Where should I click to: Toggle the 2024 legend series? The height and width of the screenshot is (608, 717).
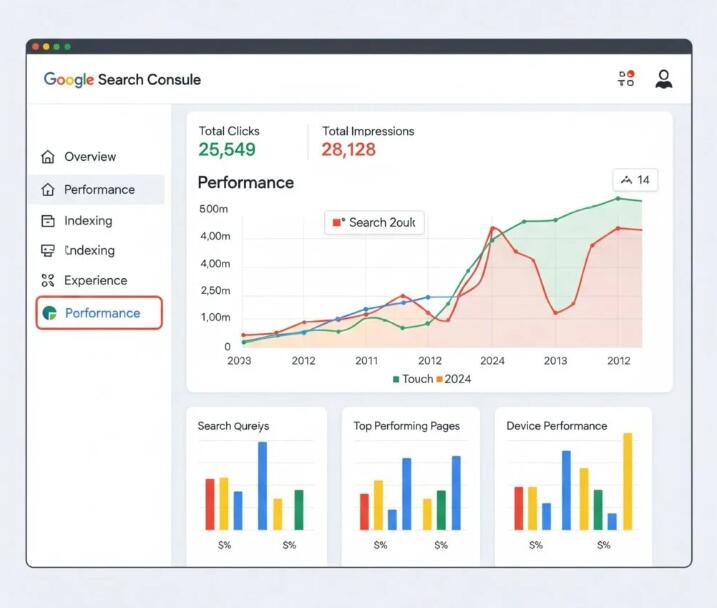[453, 379]
